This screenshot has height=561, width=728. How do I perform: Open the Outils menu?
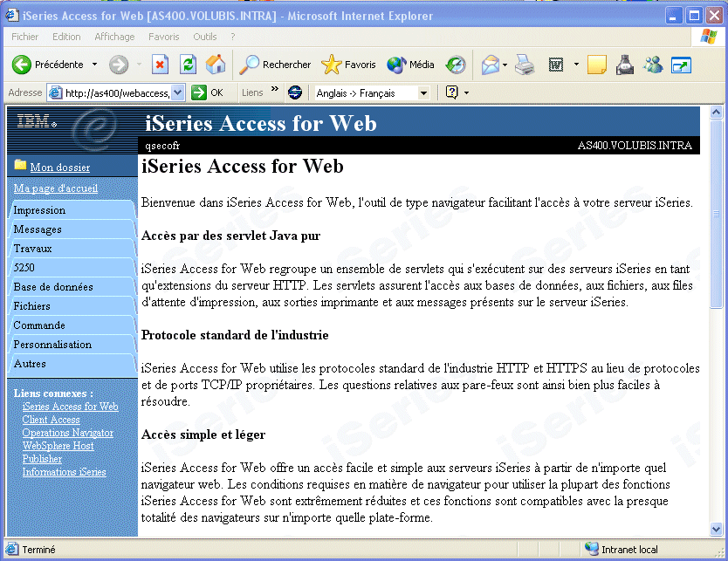(205, 37)
